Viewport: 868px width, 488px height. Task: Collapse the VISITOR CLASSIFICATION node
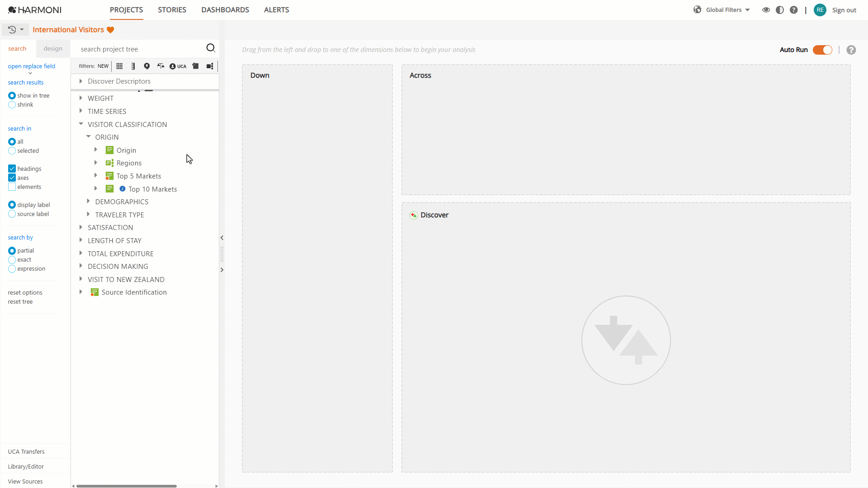(81, 124)
